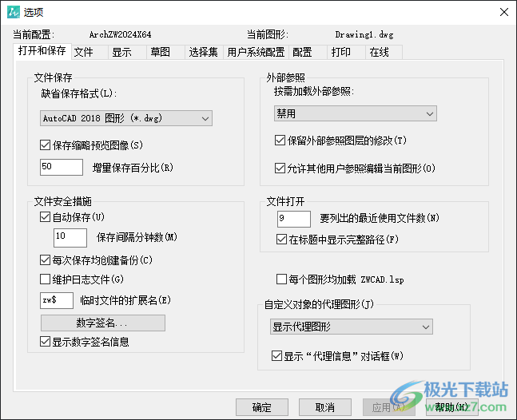Image resolution: width=517 pixels, height=420 pixels.
Task: Close the 选项 dialog window
Action: [503, 12]
